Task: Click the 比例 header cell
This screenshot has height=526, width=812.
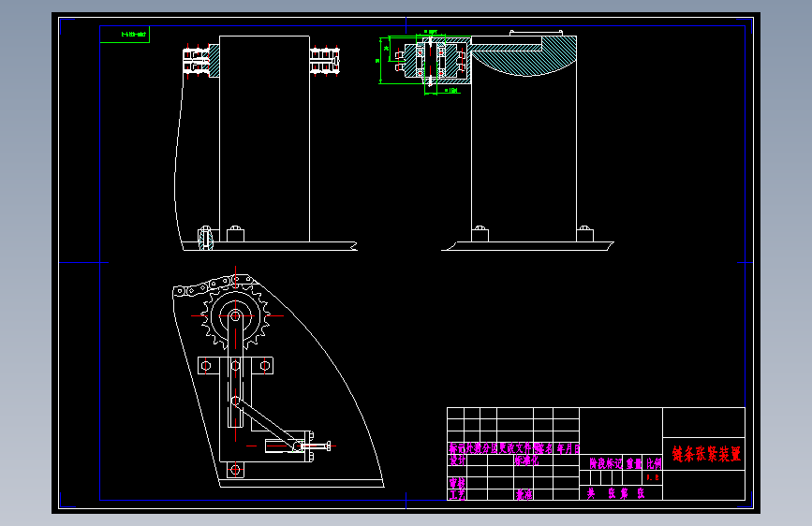Action: click(x=654, y=463)
